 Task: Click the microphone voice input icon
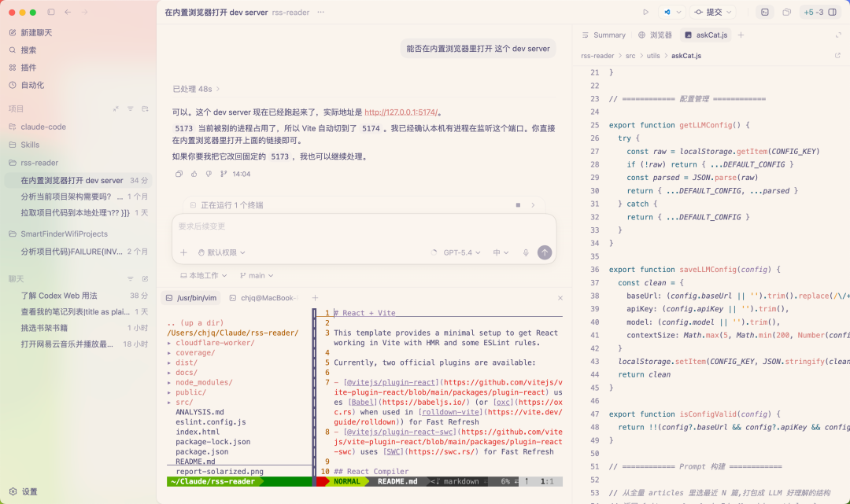tap(525, 252)
